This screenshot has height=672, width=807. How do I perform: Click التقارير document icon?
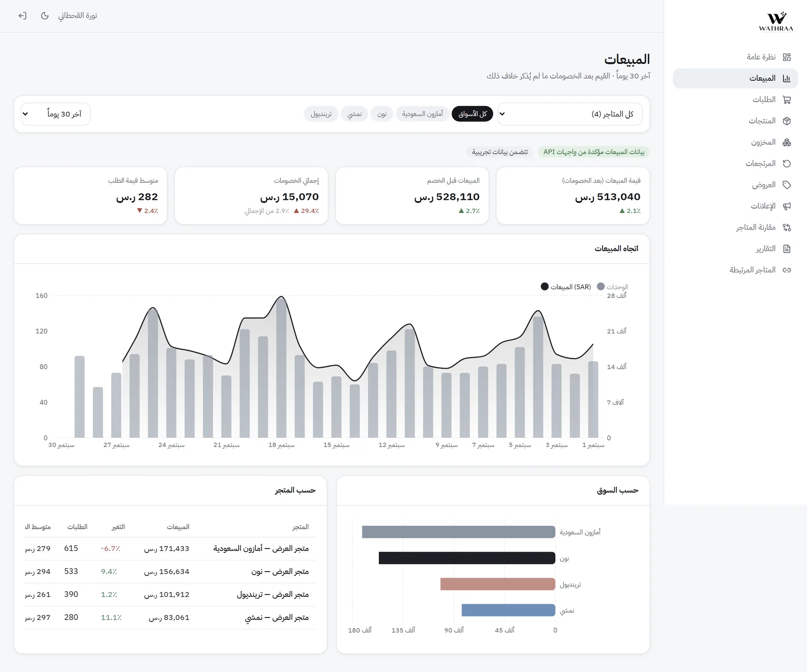(x=787, y=249)
